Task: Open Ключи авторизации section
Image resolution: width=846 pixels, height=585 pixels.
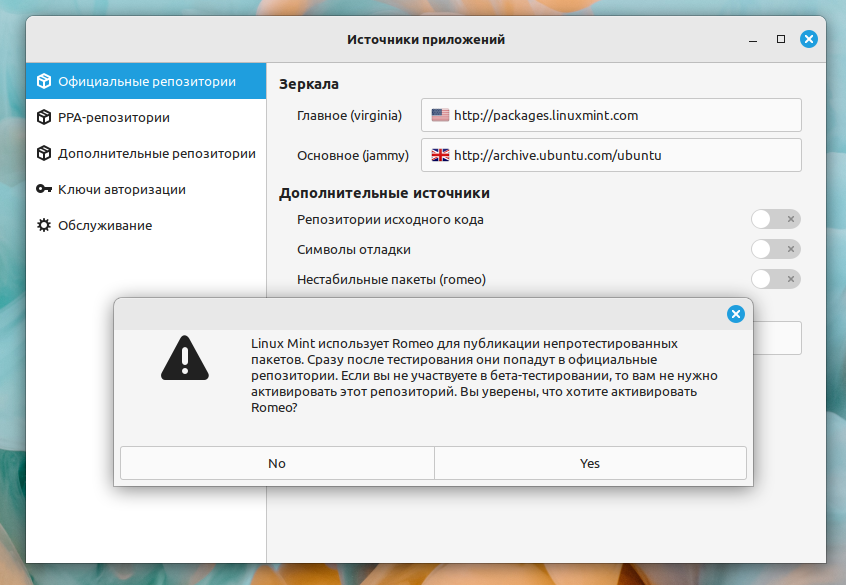Action: tap(146, 189)
